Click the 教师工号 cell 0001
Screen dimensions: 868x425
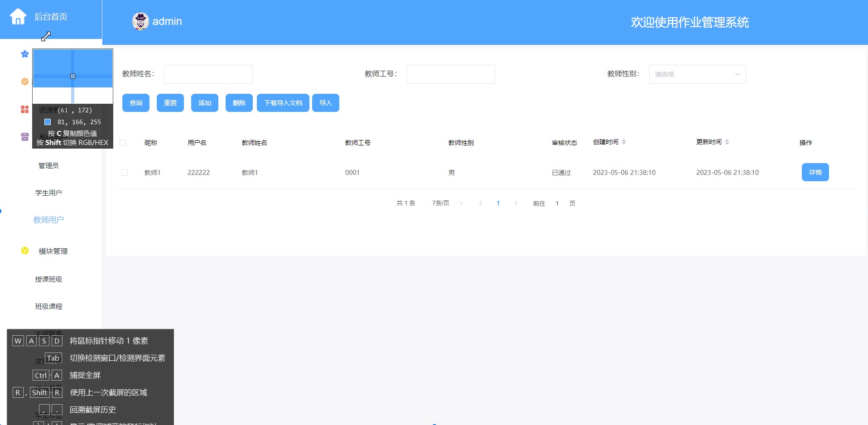coord(352,173)
